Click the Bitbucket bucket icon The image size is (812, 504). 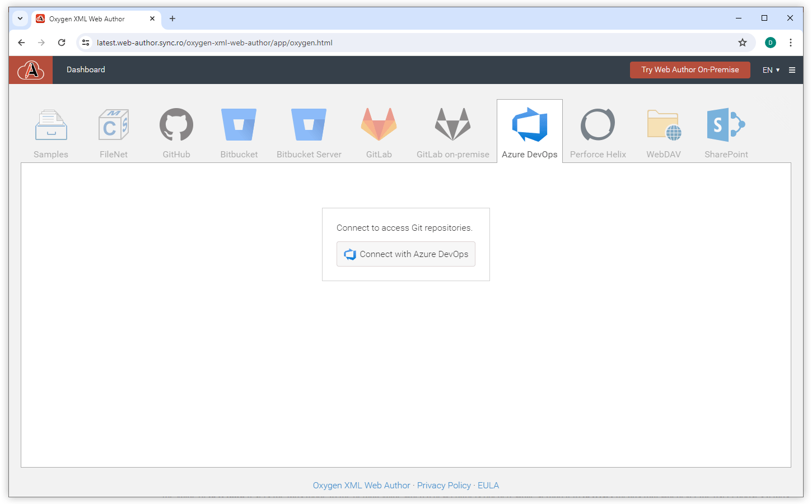coord(239,125)
